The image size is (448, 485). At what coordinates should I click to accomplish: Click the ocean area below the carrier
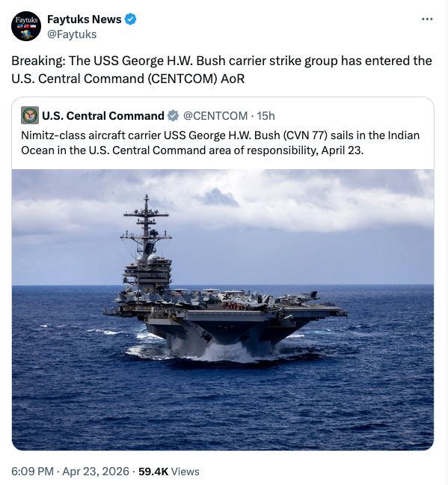(223, 409)
